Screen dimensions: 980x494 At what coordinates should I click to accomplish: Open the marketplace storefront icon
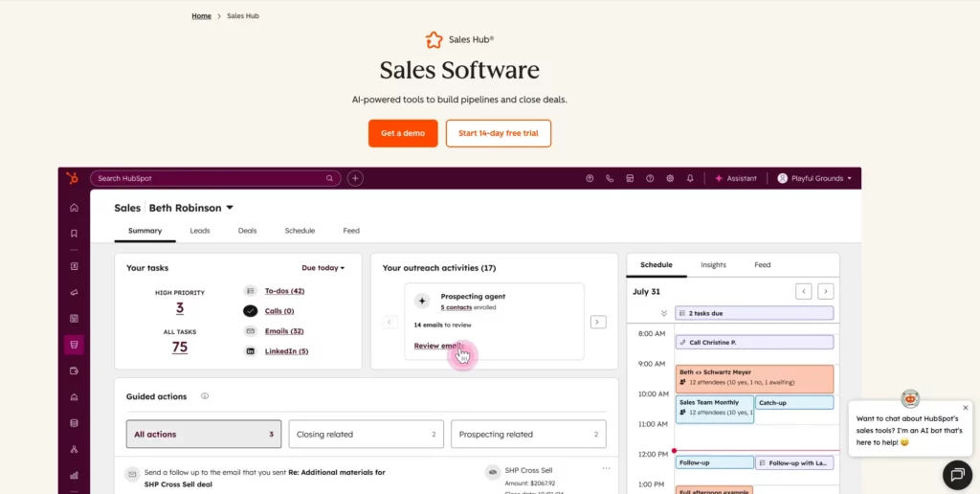pos(630,178)
